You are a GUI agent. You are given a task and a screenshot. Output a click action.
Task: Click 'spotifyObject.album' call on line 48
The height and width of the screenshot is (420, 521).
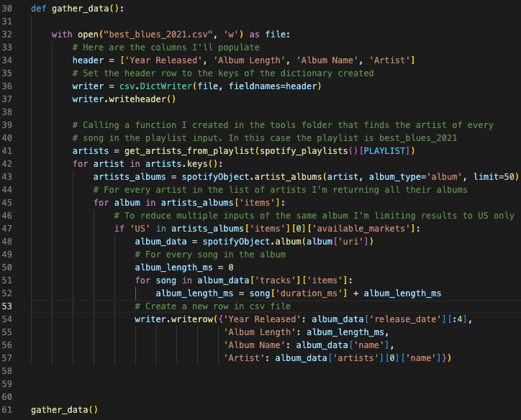tap(252, 242)
